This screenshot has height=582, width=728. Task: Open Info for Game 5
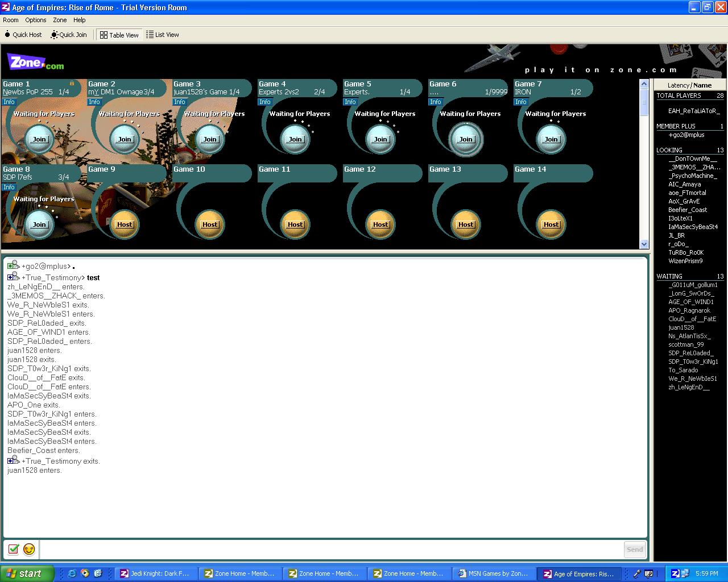click(350, 102)
